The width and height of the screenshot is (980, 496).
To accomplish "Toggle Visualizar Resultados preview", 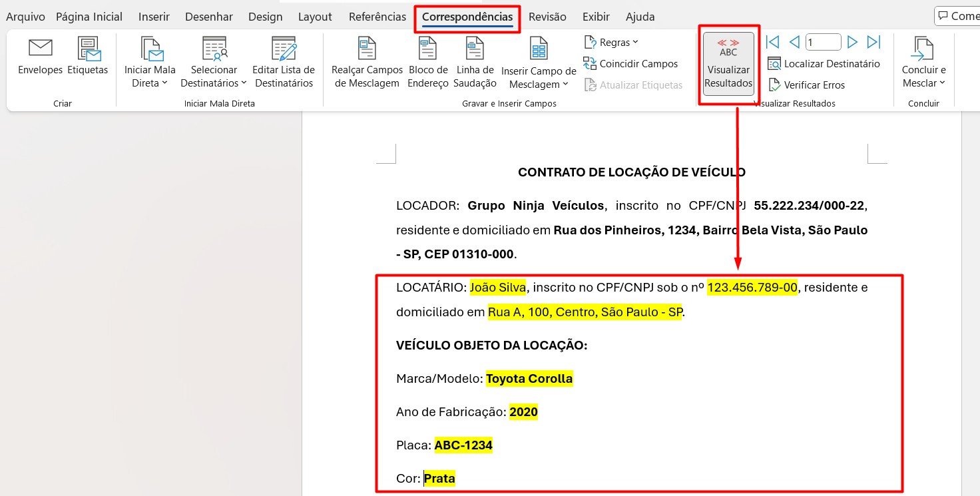I will click(728, 64).
